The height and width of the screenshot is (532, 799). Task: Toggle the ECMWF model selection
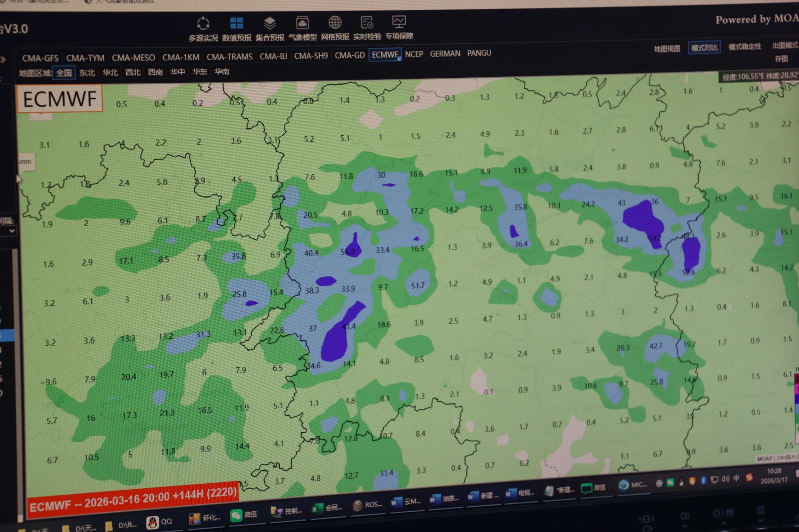click(385, 54)
